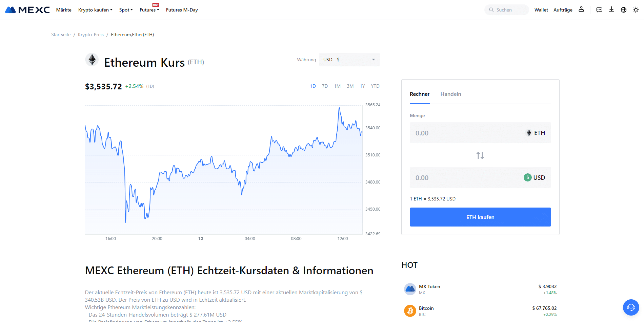Image resolution: width=644 pixels, height=322 pixels.
Task: Click the download app icon
Action: coord(611,9)
